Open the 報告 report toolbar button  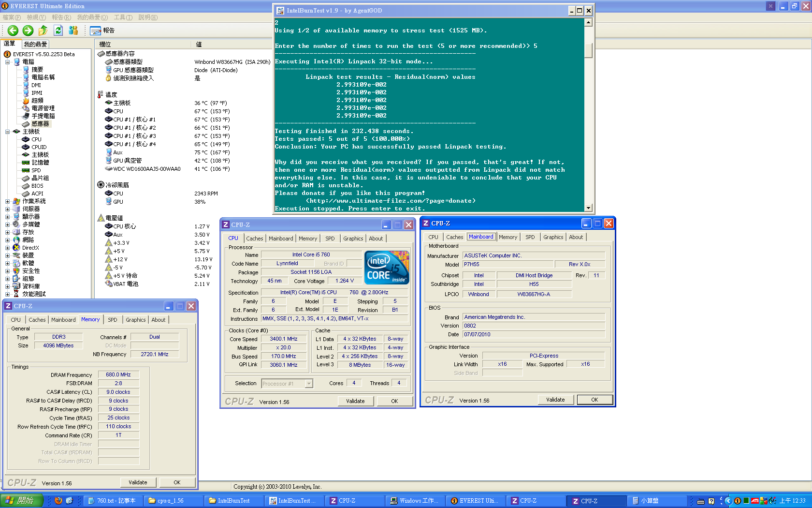coord(102,30)
